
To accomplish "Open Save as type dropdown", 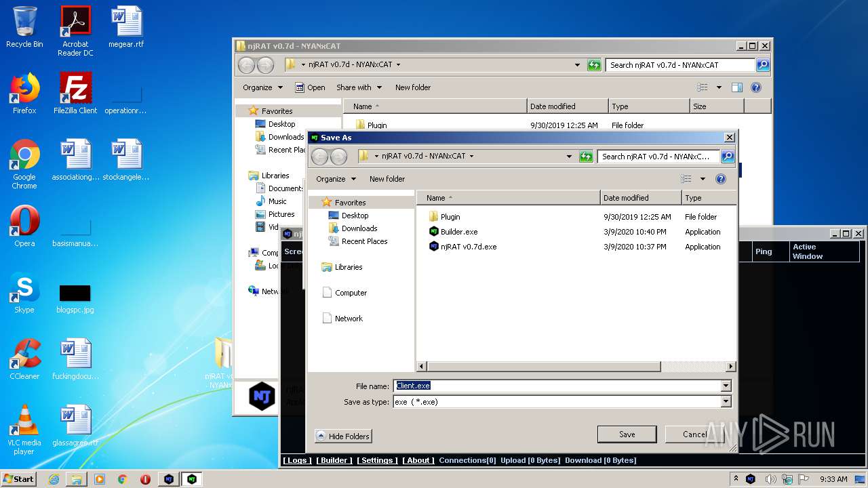I will 726,402.
